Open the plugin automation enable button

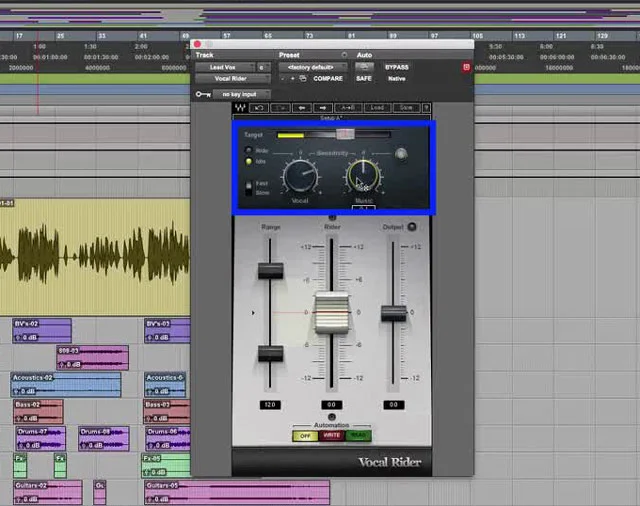click(364, 67)
